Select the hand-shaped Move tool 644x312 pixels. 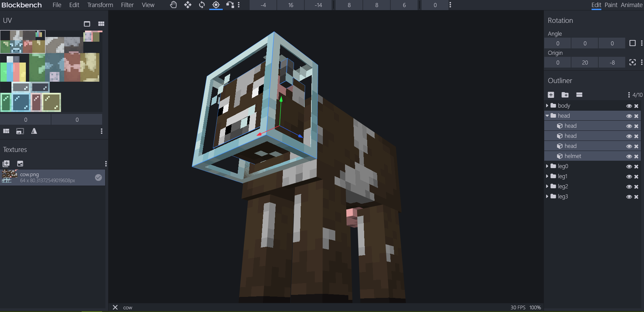[173, 5]
